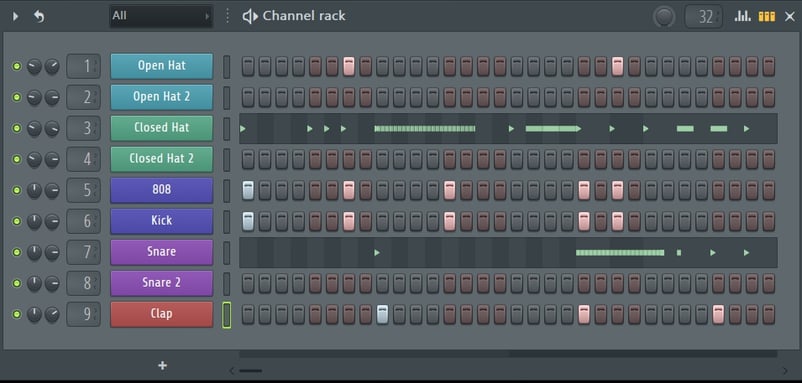The image size is (802, 383).
Task: Mute the Clap channel
Action: click(17, 314)
